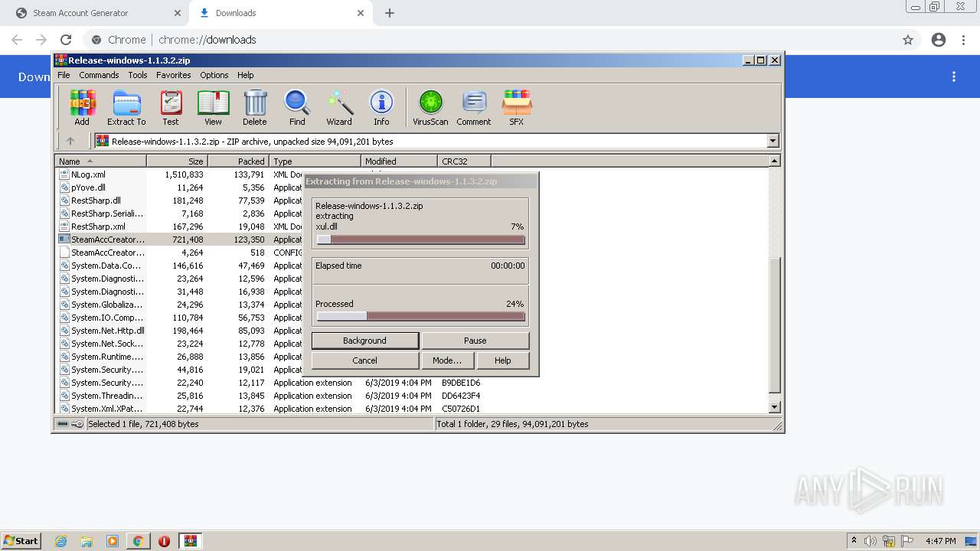Open the Commands menu
980x551 pixels.
pyautogui.click(x=99, y=75)
